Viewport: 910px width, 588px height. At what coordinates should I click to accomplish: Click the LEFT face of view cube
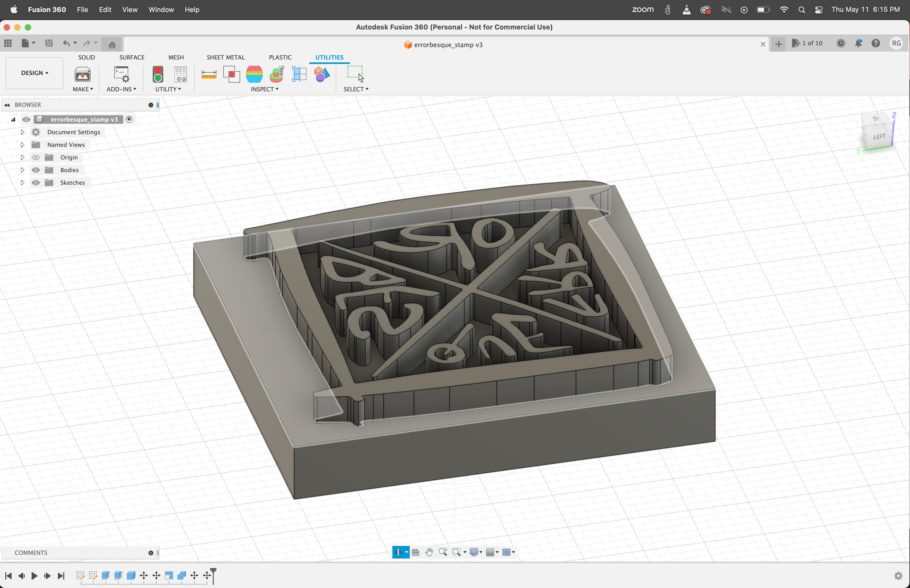[879, 136]
